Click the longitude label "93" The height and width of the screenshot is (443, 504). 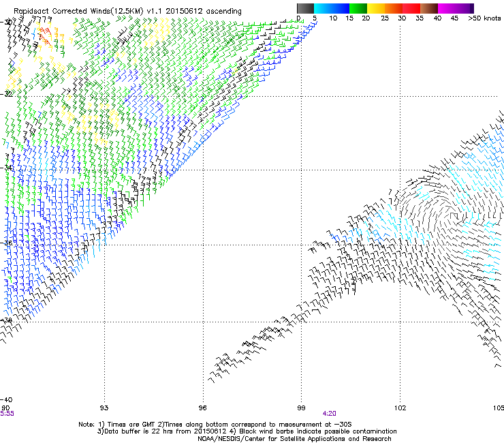(x=104, y=408)
